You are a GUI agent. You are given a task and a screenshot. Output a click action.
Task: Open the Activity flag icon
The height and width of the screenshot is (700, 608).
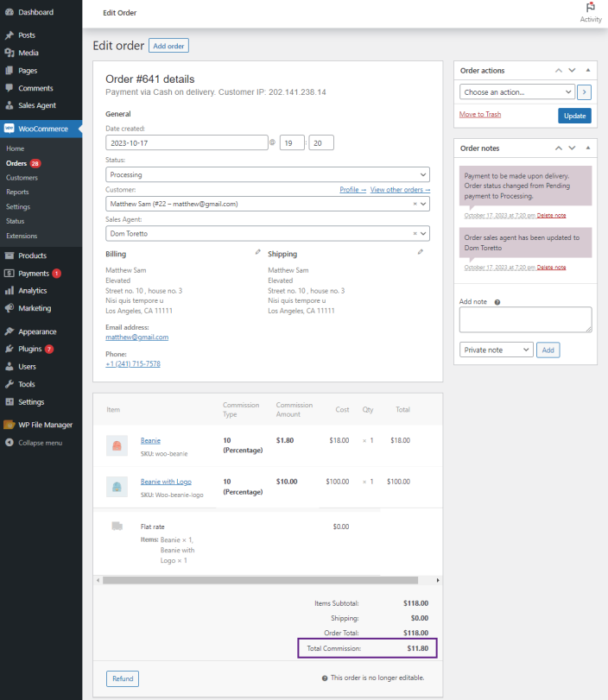(x=591, y=8)
